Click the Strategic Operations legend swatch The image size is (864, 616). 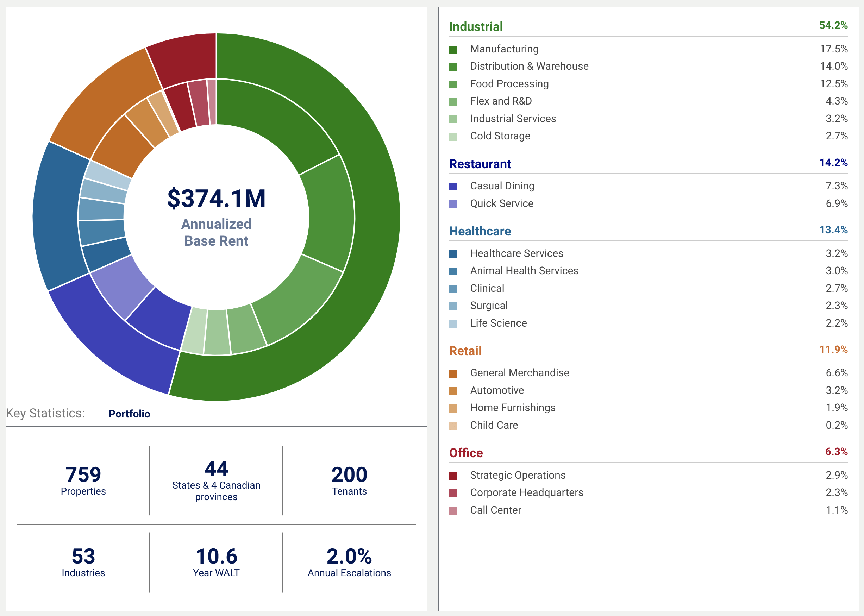453,476
